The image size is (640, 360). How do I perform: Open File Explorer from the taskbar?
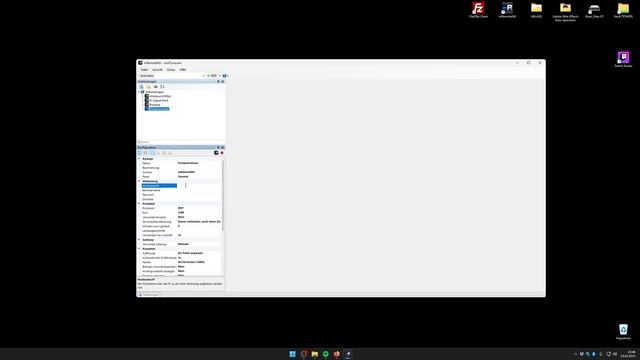(315, 354)
